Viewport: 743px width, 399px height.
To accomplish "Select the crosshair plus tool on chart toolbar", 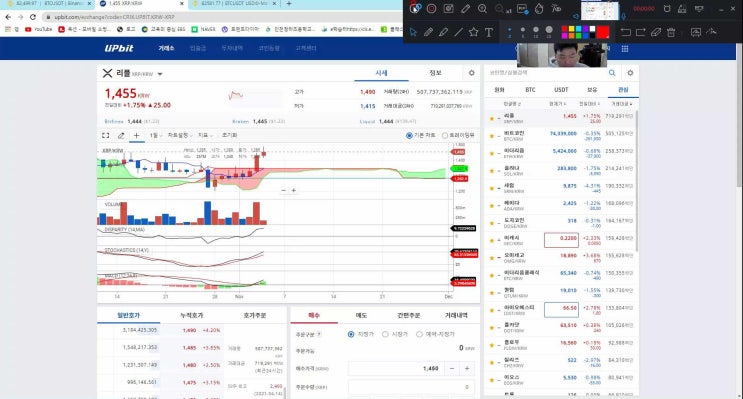I will (136, 136).
